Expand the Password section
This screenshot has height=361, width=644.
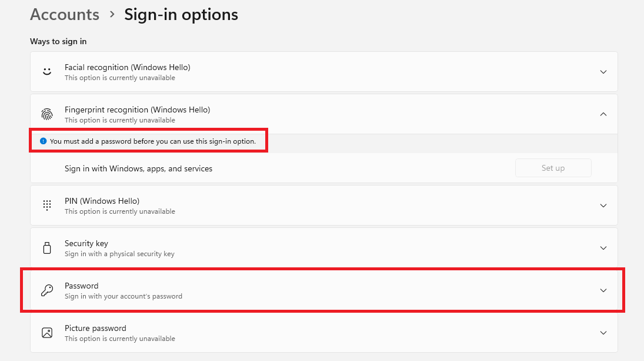[603, 290]
